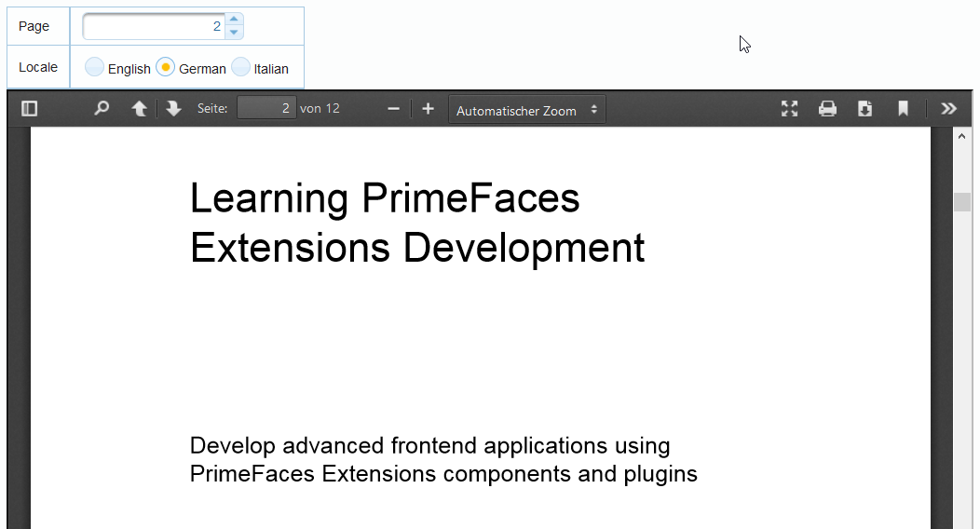This screenshot has width=980, height=529.
Task: Open the find-in-document search tool
Action: click(x=102, y=109)
